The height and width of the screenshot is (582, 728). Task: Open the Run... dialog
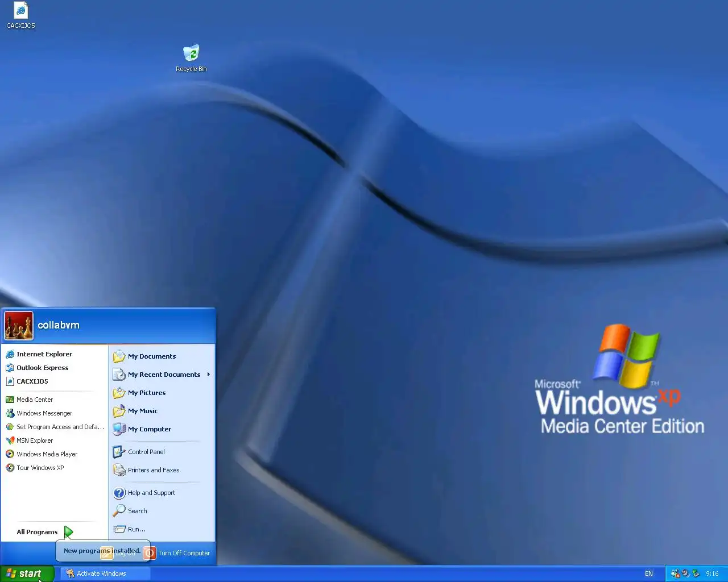click(162, 529)
